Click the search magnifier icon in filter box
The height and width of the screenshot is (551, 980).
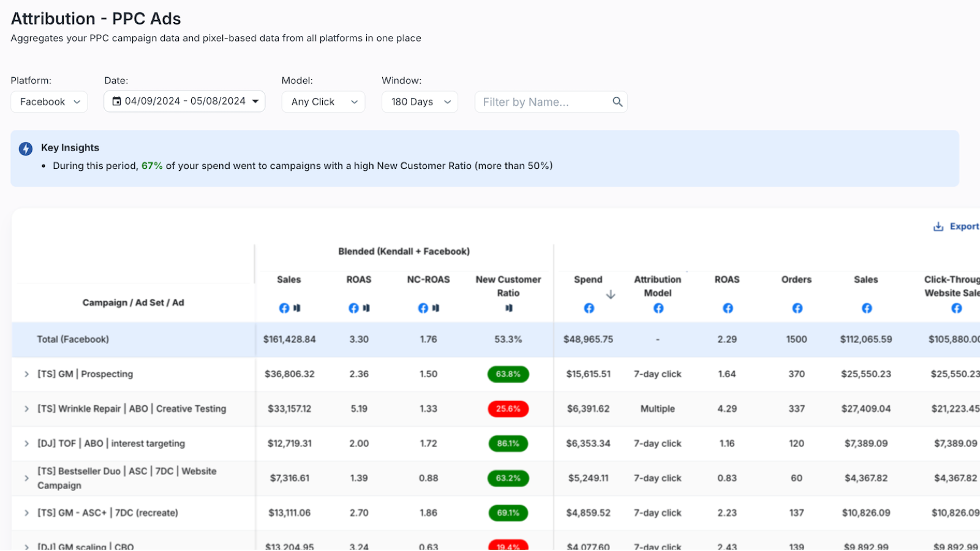617,102
